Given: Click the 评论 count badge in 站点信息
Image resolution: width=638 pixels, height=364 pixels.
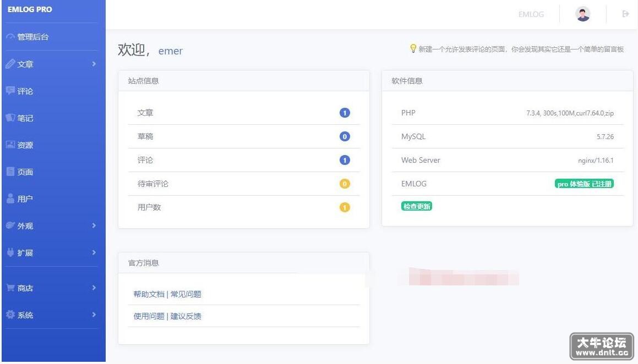Looking at the screenshot, I should tap(345, 160).
